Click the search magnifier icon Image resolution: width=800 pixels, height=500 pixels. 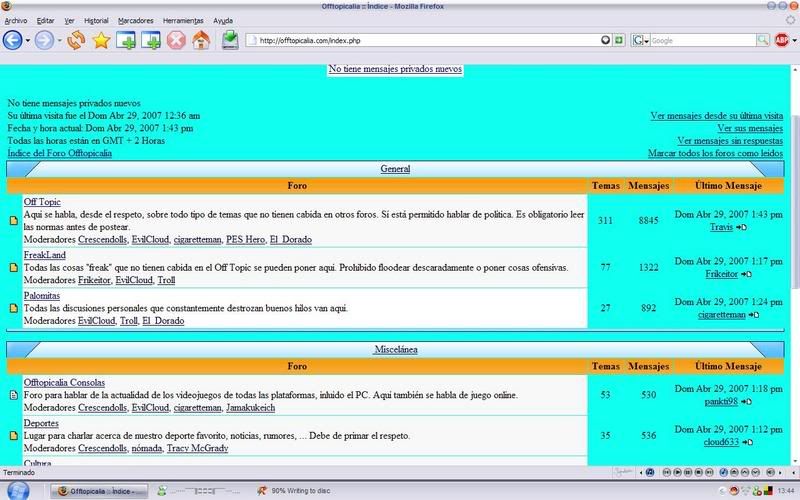(762, 41)
